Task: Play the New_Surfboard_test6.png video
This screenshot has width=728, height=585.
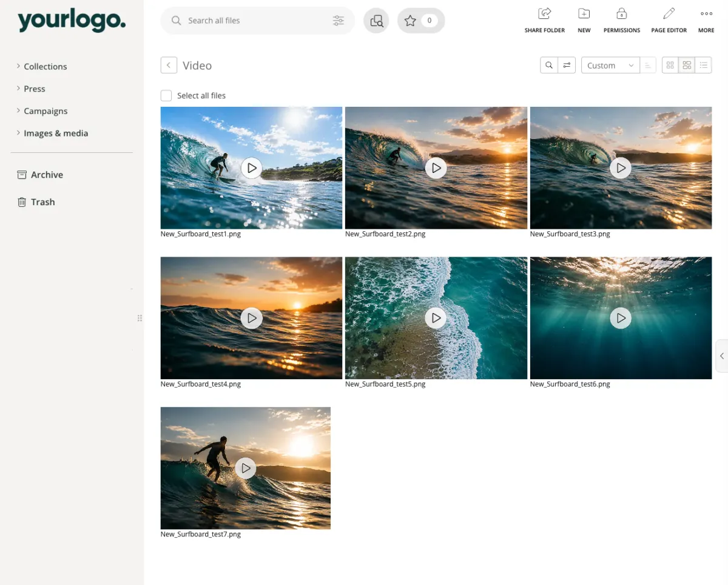Action: tap(621, 318)
